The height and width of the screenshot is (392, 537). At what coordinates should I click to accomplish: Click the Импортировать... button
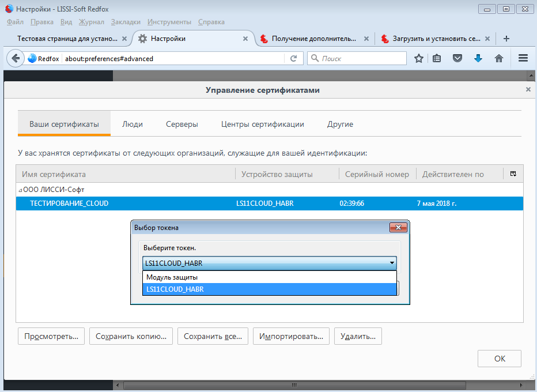pos(291,336)
